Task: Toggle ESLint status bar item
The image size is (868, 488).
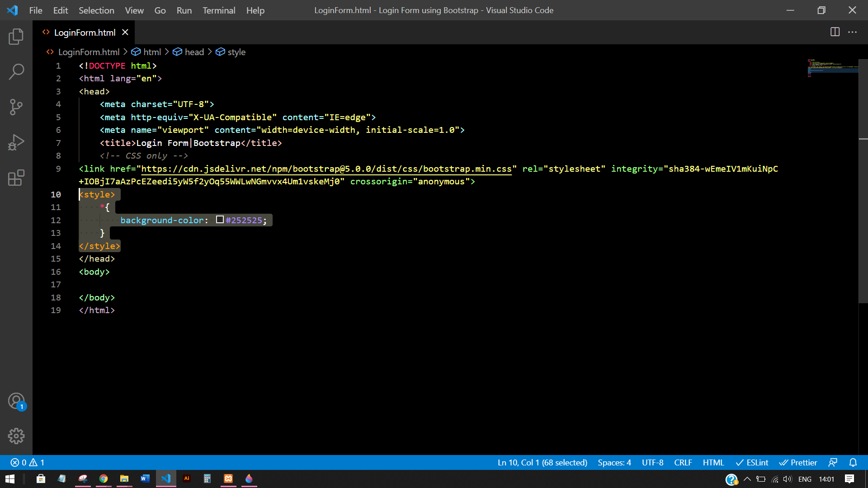Action: coord(752,462)
